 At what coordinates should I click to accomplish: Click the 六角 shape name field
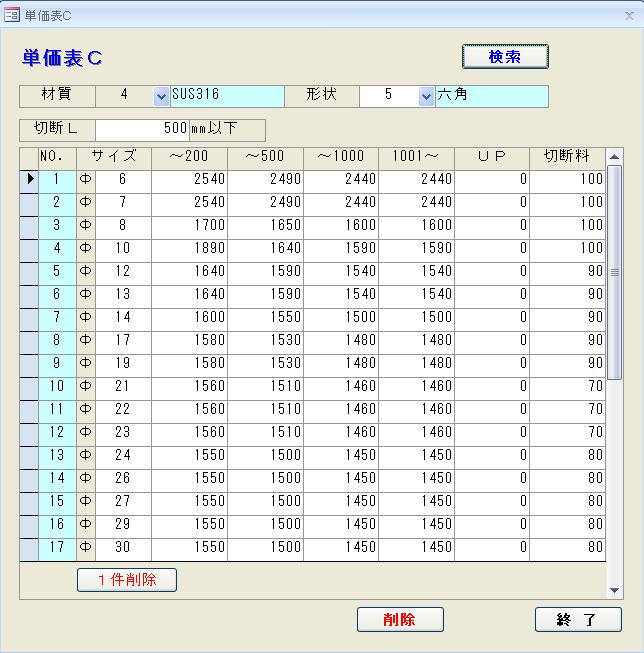[x=491, y=96]
